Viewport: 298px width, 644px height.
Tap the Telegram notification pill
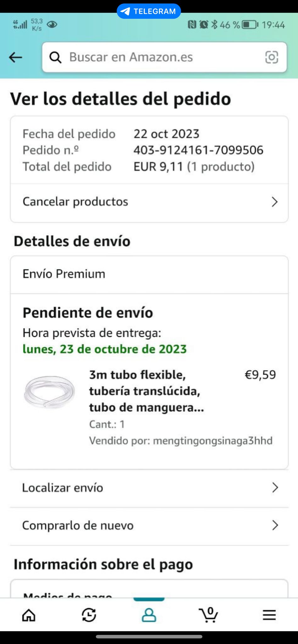pos(149,11)
